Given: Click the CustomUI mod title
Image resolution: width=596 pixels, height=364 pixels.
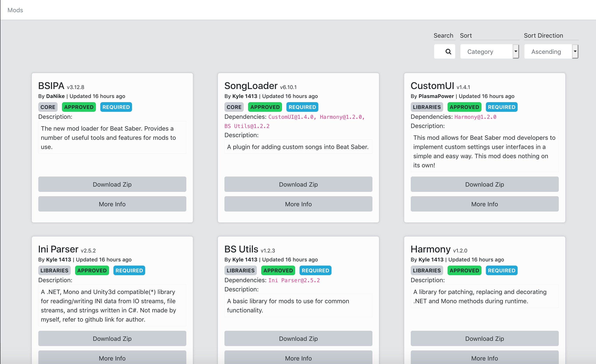Looking at the screenshot, I should (x=432, y=86).
